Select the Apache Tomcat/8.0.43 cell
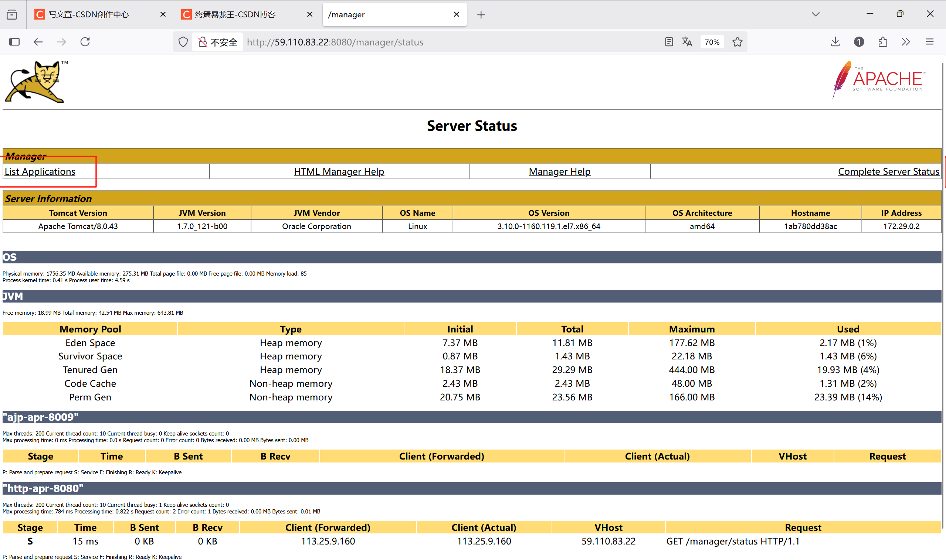The width and height of the screenshot is (946, 560). click(78, 226)
